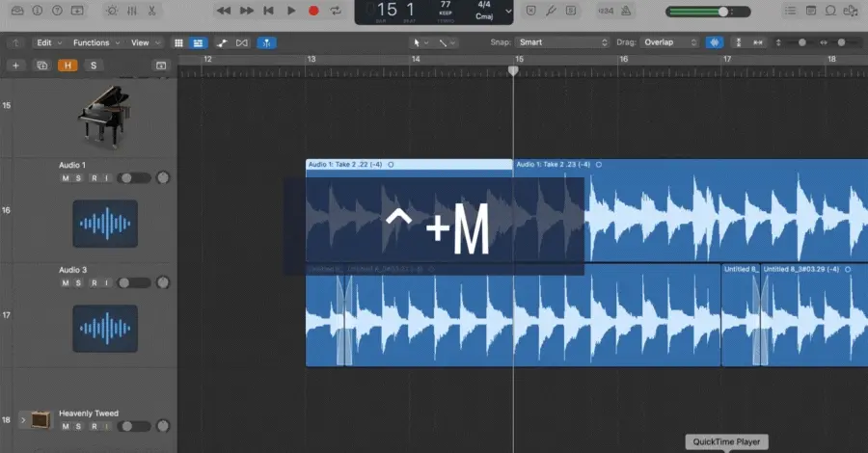Solo the Audio 1 track
This screenshot has width=868, height=453.
tap(79, 178)
